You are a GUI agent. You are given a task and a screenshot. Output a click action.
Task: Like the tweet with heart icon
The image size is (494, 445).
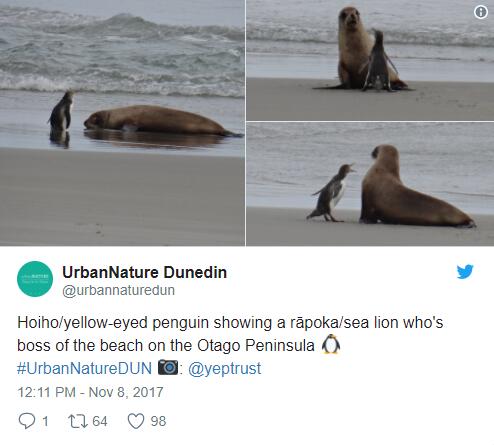tap(136, 421)
